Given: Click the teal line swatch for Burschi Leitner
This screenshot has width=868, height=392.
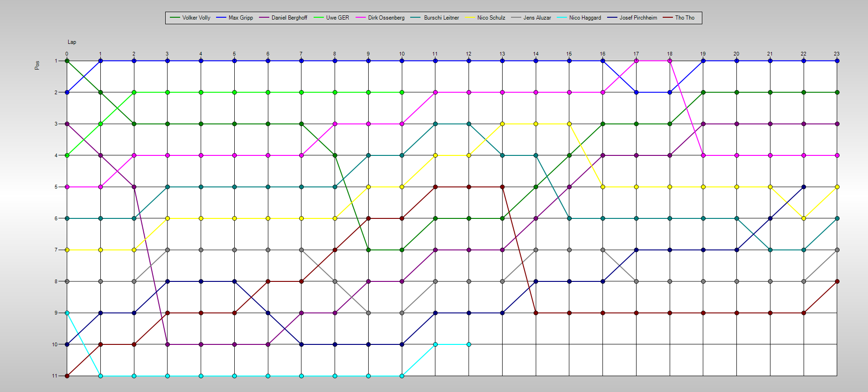Looking at the screenshot, I should (x=416, y=18).
